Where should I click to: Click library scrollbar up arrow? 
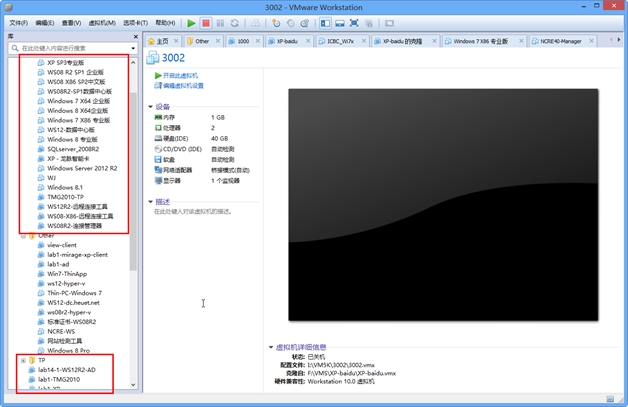pos(133,62)
